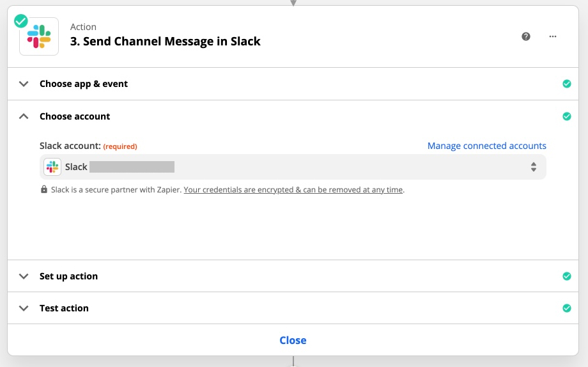Viewport: 588px width, 367px height.
Task: Click green checkmark on Test action row
Action: [566, 308]
